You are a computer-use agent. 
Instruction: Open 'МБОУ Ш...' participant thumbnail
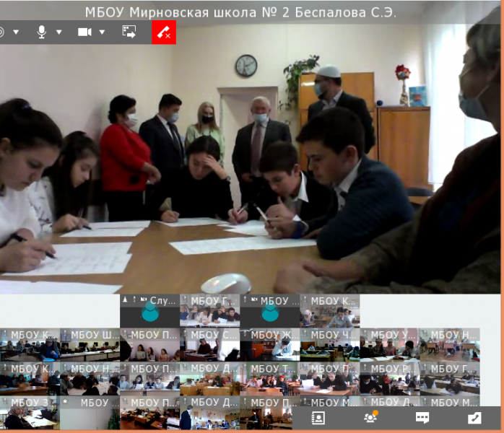(90, 345)
